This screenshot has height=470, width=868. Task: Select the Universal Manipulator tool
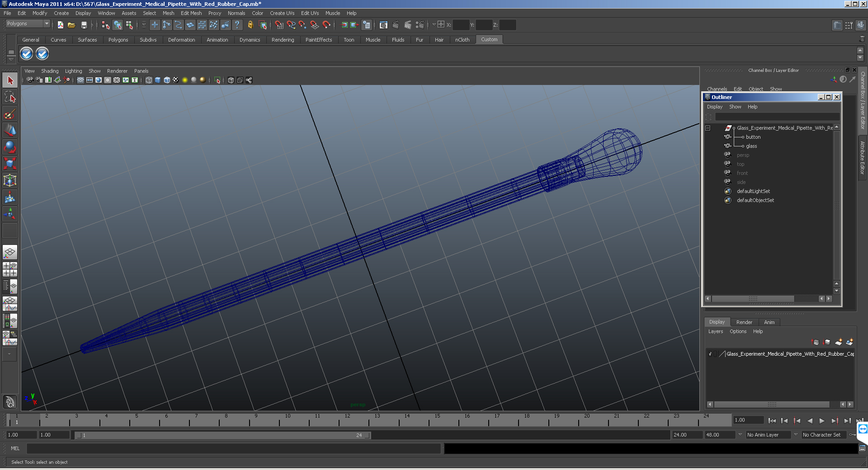click(x=10, y=180)
